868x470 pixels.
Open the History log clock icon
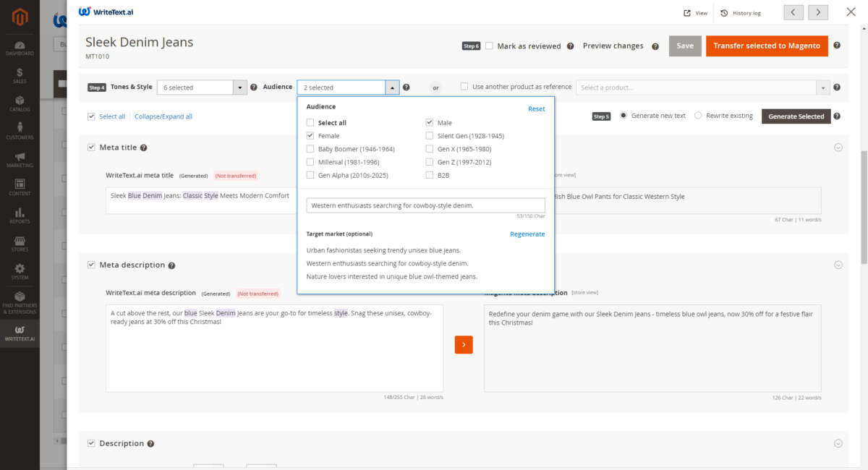724,13
